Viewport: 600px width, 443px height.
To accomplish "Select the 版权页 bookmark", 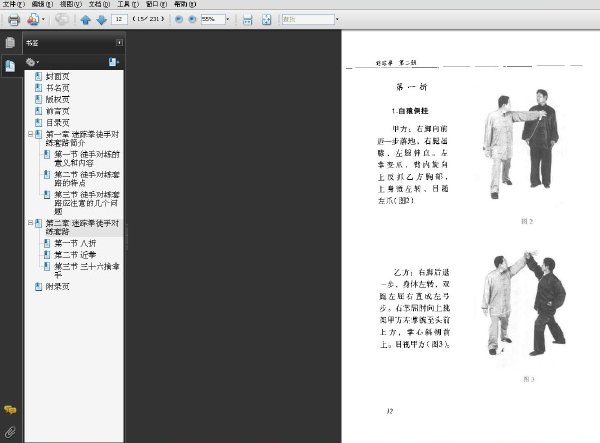I will (57, 99).
